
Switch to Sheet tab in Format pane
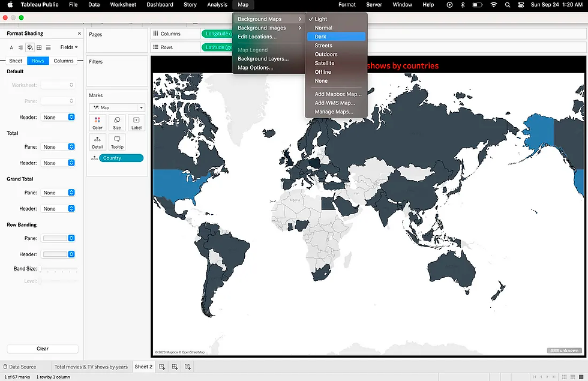(x=16, y=61)
